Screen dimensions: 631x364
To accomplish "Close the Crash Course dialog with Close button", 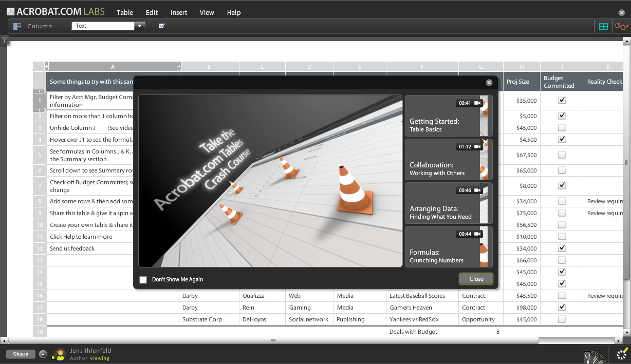I will (475, 279).
